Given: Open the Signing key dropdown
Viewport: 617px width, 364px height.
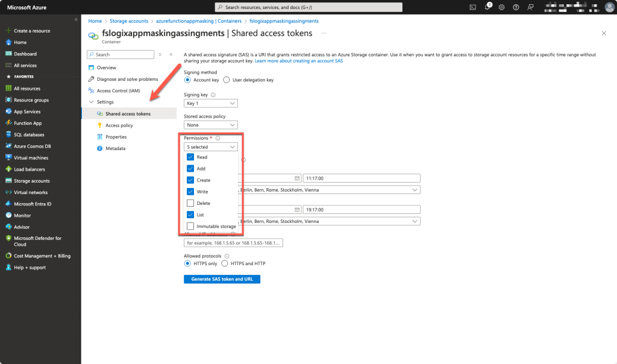Looking at the screenshot, I should point(210,104).
